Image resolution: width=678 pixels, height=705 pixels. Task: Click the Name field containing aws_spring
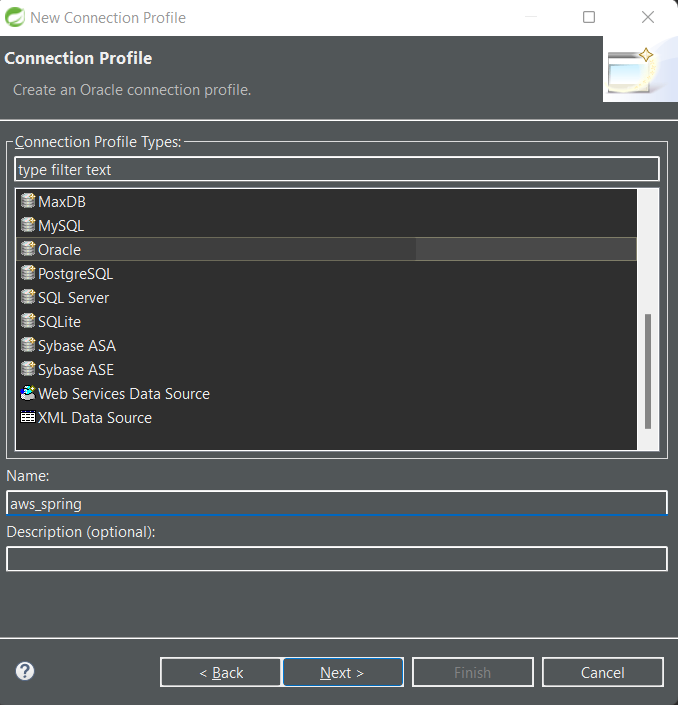337,503
